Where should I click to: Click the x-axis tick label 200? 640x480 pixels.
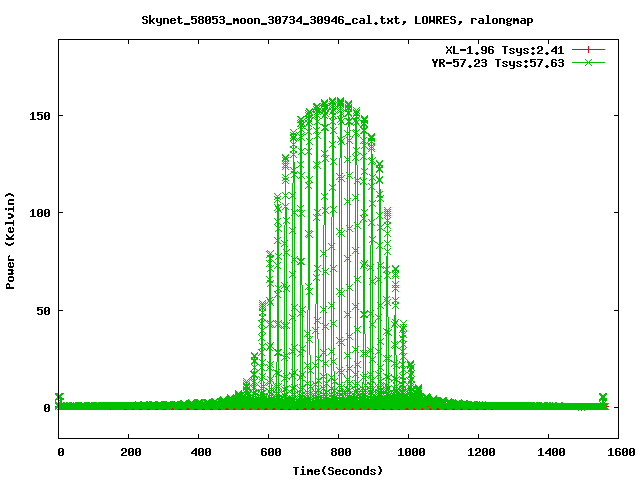click(x=131, y=452)
